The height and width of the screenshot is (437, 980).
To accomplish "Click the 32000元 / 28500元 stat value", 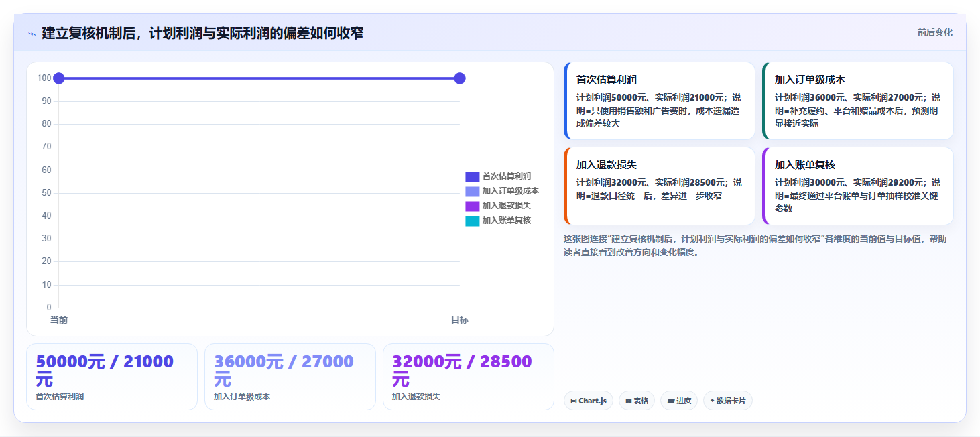I will (x=462, y=371).
